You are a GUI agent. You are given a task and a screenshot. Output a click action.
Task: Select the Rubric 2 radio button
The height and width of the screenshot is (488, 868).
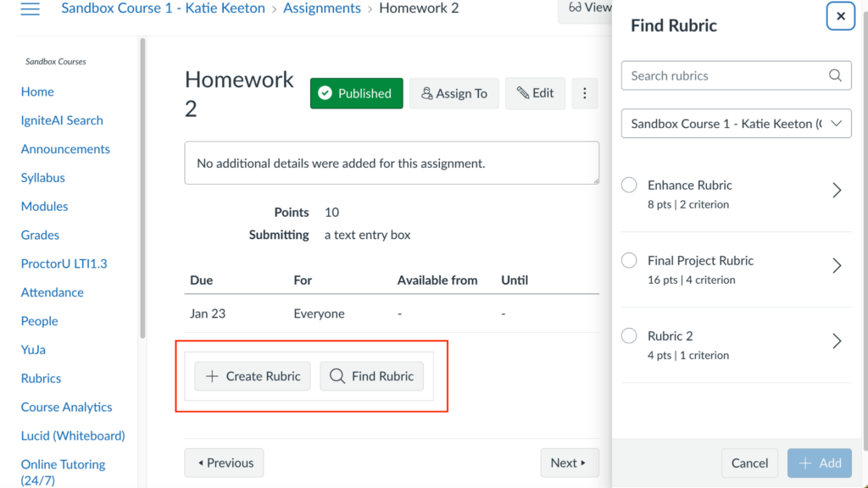(629, 335)
